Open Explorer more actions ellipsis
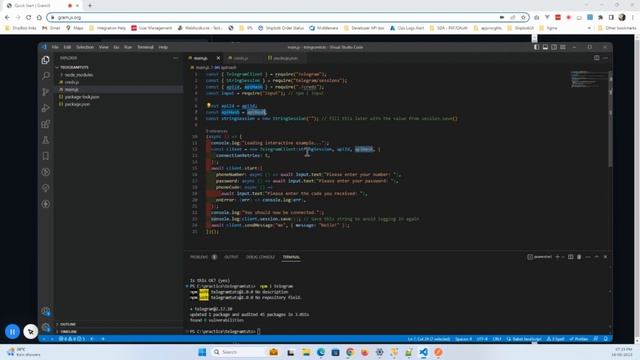Viewport: 640px width, 360px height. (x=176, y=58)
